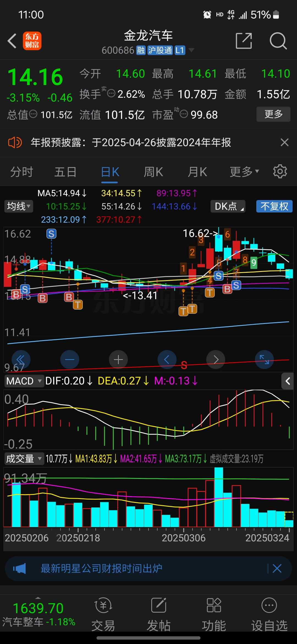Close the 财报时间 banner

coord(277,568)
